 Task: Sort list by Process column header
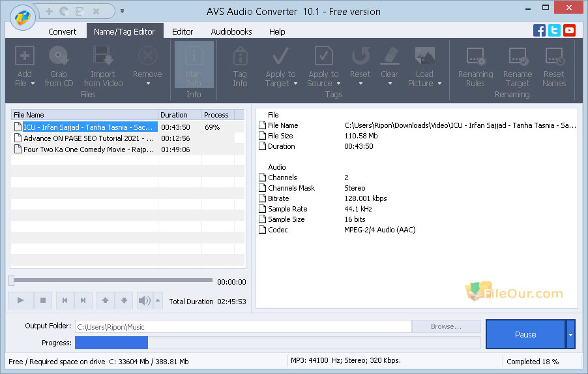pyautogui.click(x=218, y=114)
